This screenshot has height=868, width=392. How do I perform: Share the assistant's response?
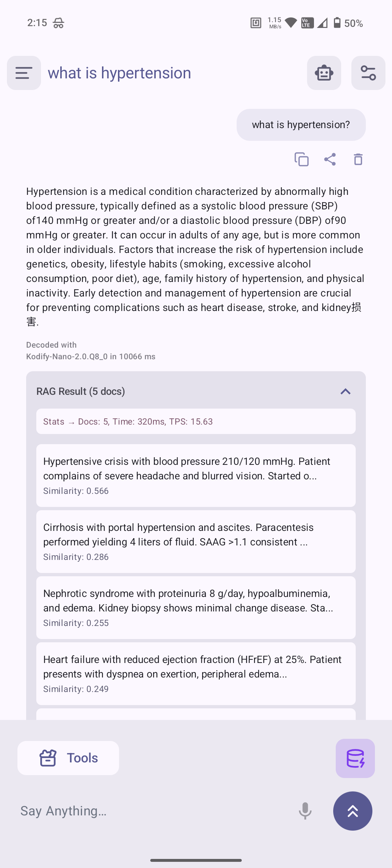[330, 159]
